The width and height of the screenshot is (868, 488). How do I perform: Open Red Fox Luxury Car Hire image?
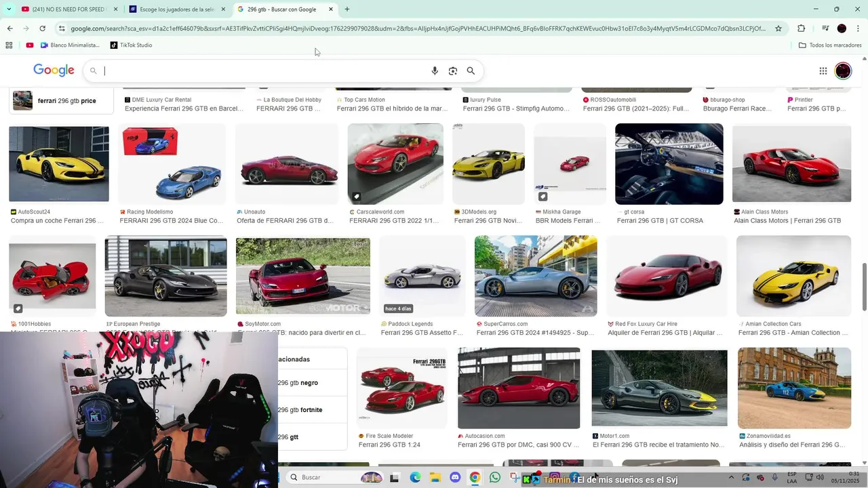(x=667, y=276)
